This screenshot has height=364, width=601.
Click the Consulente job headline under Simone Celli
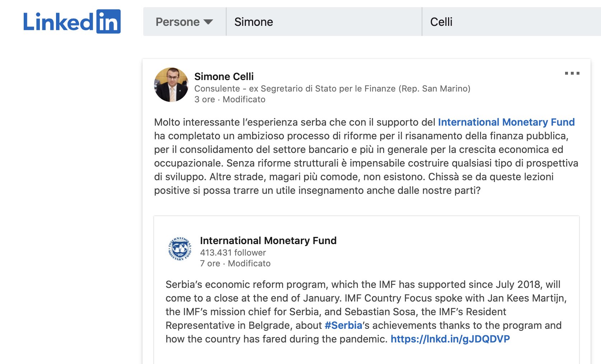click(332, 89)
